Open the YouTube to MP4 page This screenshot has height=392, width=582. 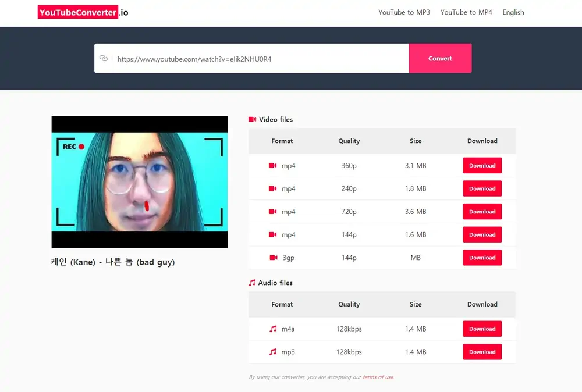pyautogui.click(x=466, y=12)
